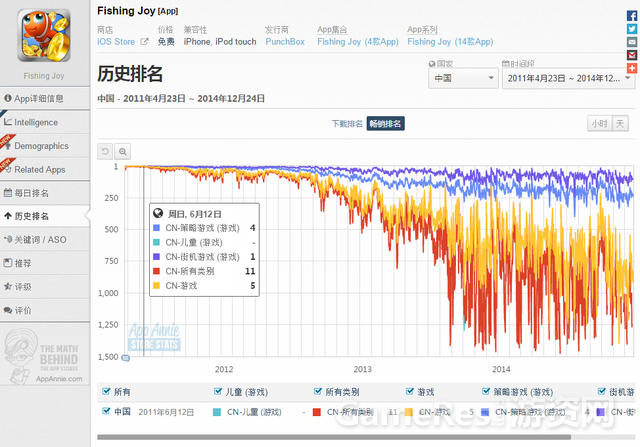Open the 中国 country dropdown
The width and height of the screenshot is (640, 447).
click(x=463, y=78)
